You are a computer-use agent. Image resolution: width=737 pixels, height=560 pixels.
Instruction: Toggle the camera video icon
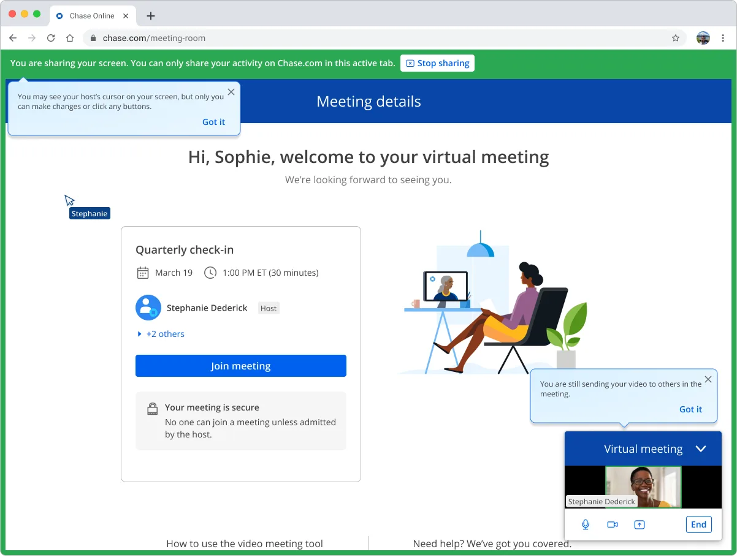(x=613, y=524)
